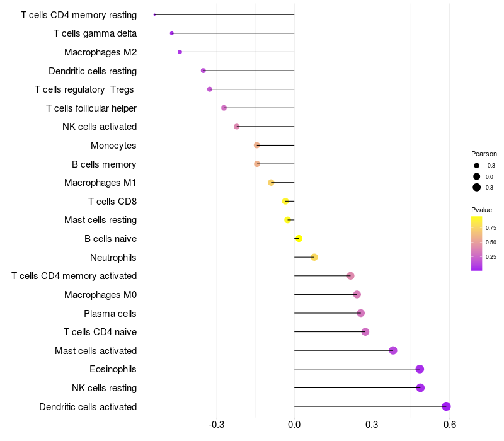Click the Pearson 0.0 legend circle
This screenshot has width=504, height=441.
pyautogui.click(x=477, y=176)
